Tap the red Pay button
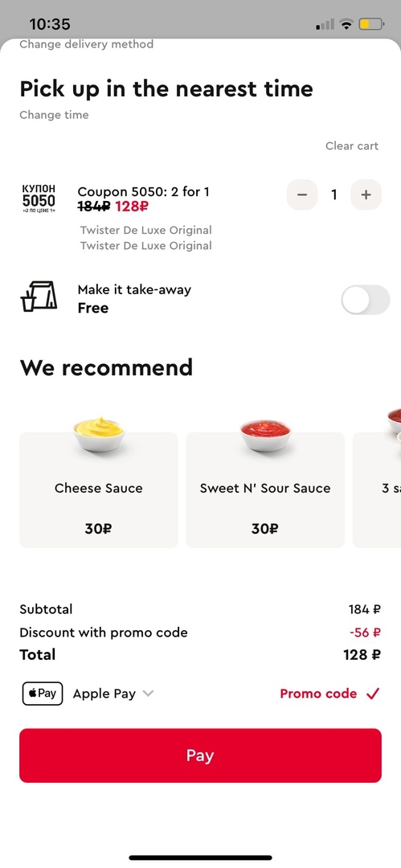 coord(201,755)
